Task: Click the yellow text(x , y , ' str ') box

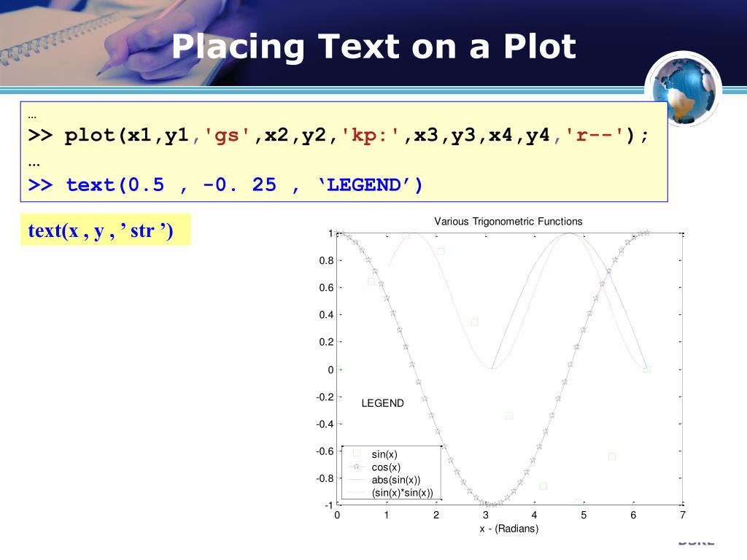Action: pos(105,230)
